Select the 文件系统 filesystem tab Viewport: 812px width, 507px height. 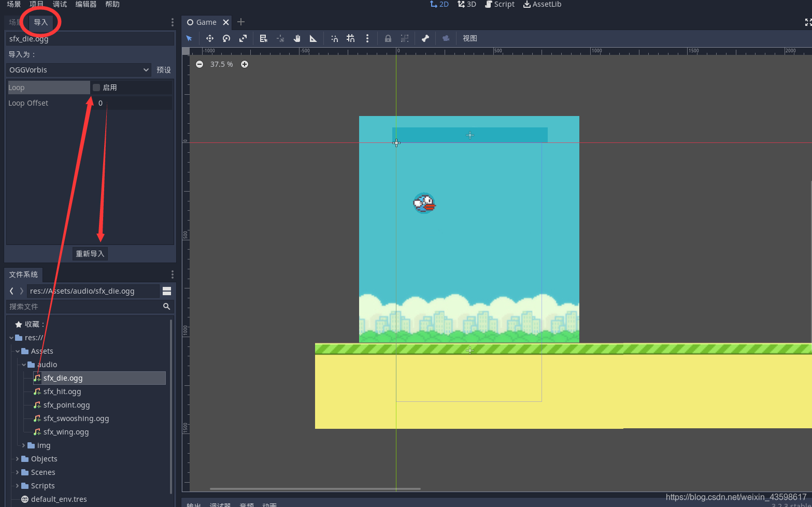point(23,274)
